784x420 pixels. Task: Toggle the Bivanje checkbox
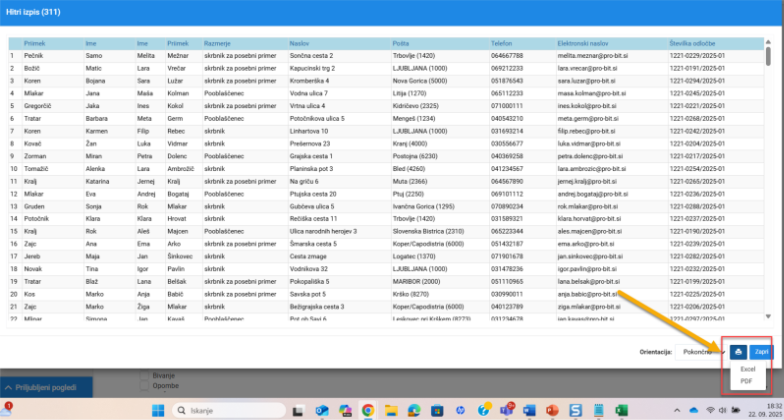click(144, 376)
